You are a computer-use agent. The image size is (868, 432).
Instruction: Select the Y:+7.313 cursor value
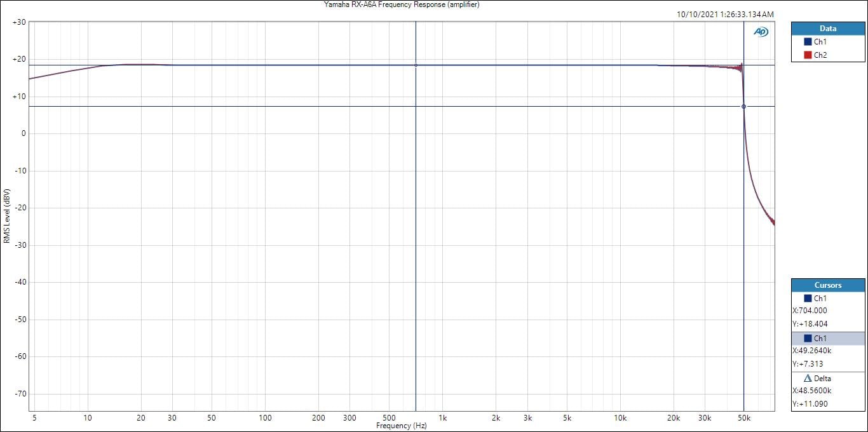808,364
